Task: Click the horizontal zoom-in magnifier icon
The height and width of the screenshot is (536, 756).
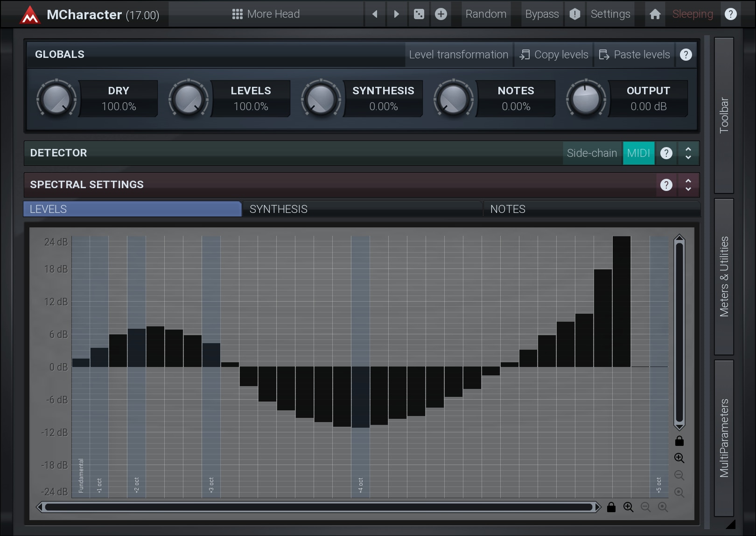Action: tap(628, 507)
